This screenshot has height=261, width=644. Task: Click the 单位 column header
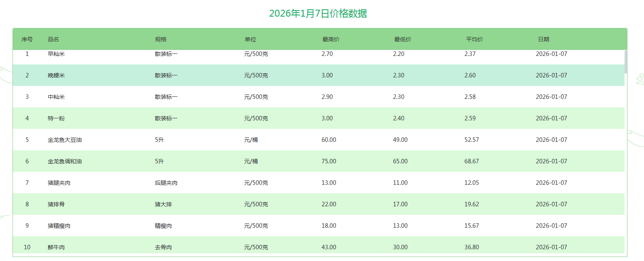(x=250, y=39)
